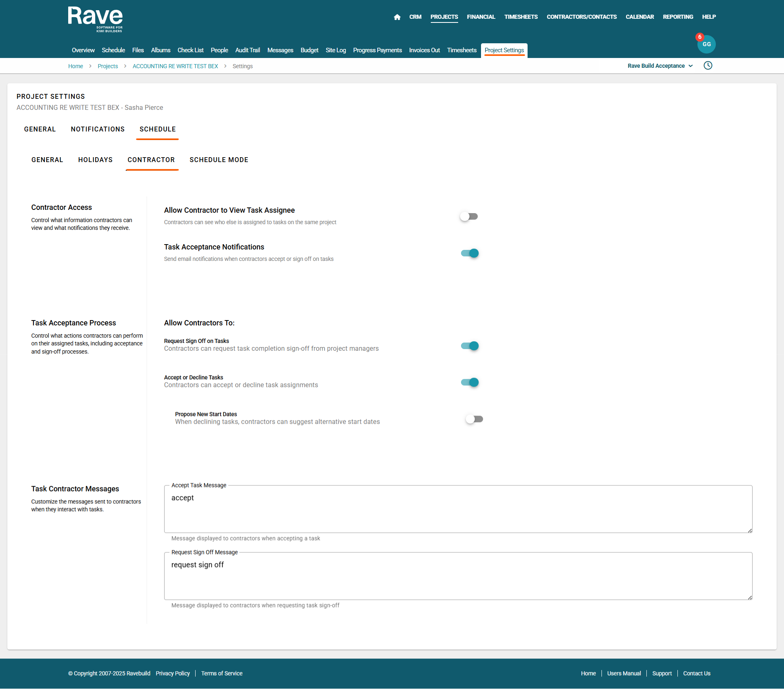
Task: Click the red notification badge showing 6
Action: coord(699,37)
